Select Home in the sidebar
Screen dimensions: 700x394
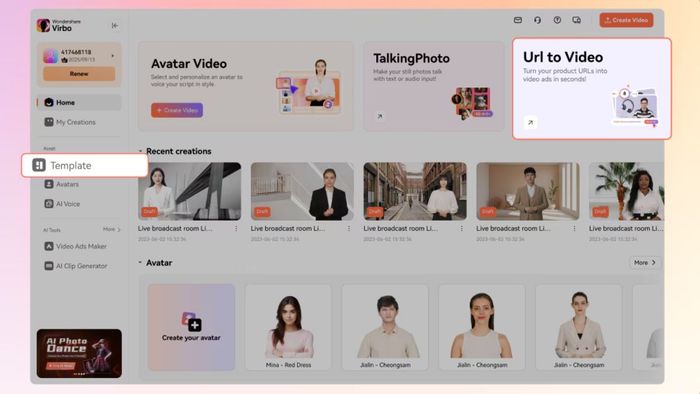[79, 102]
